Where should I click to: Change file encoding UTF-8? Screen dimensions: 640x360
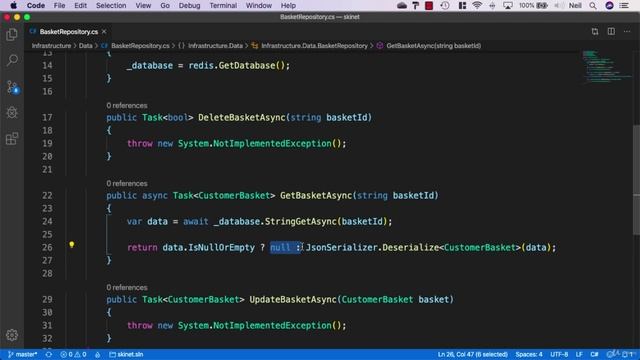pyautogui.click(x=559, y=354)
